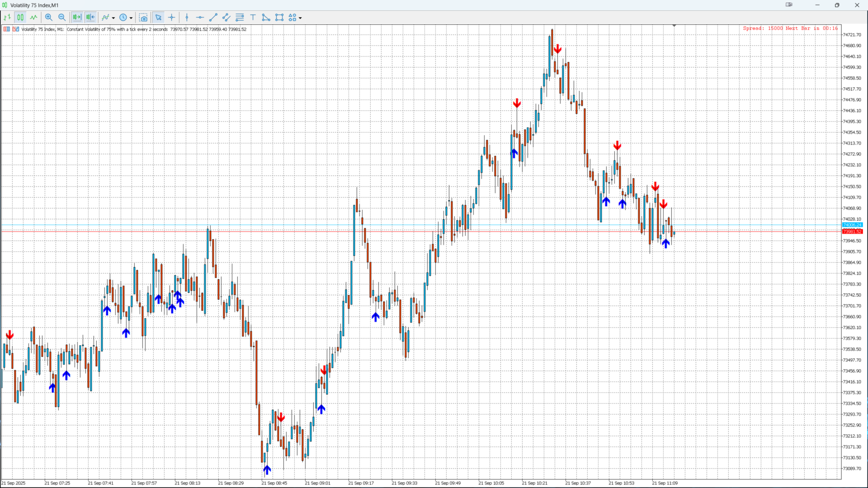Toggle chart shift from right border
Viewport: 868px width, 488px height.
[90, 18]
